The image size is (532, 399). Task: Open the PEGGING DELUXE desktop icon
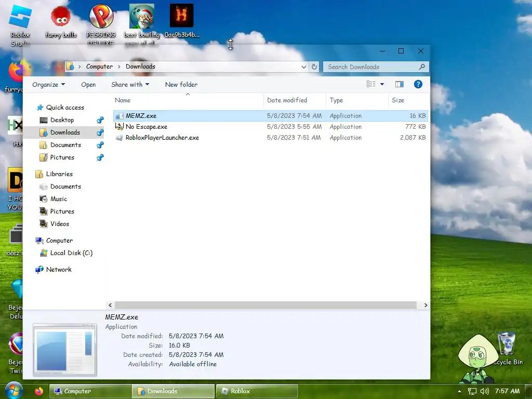pos(101,24)
